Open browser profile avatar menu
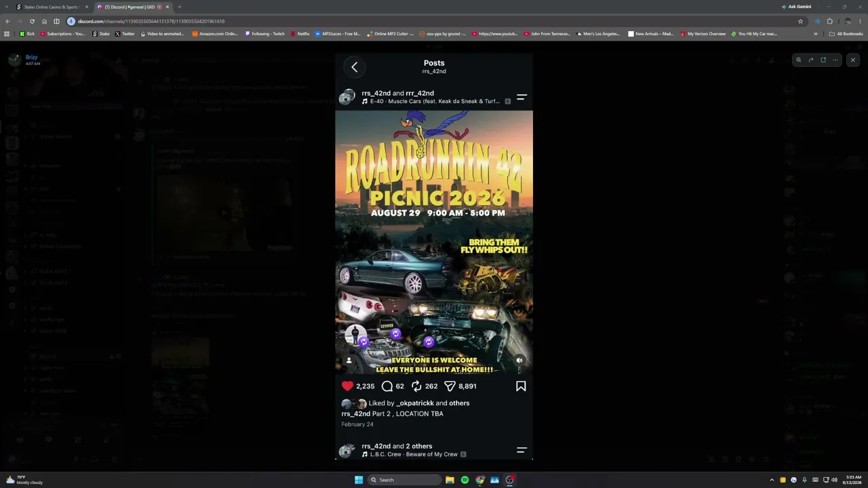The width and height of the screenshot is (868, 488). tap(848, 21)
